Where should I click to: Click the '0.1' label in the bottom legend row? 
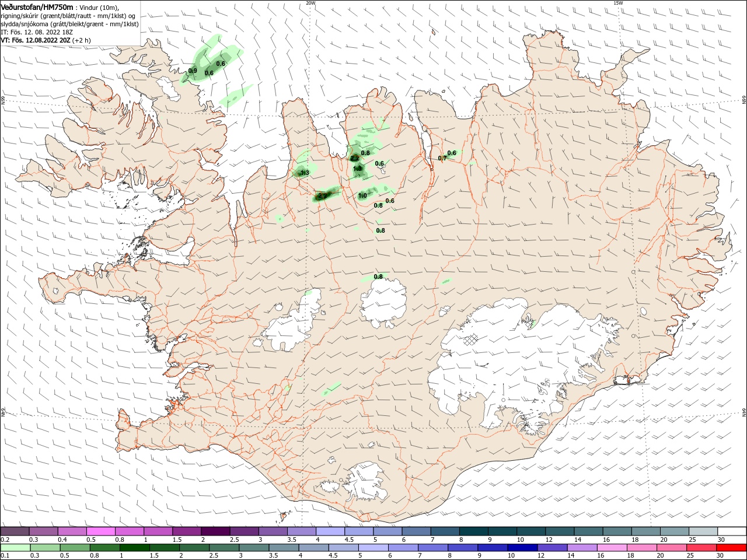(x=5, y=555)
